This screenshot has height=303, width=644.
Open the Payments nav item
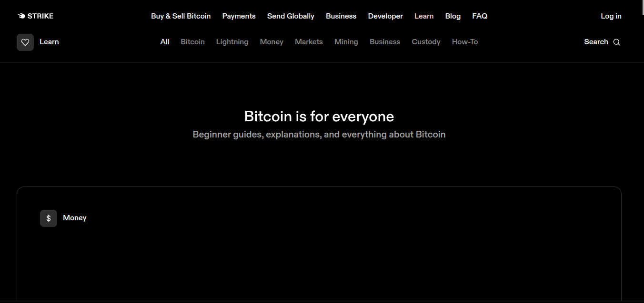pos(239,16)
